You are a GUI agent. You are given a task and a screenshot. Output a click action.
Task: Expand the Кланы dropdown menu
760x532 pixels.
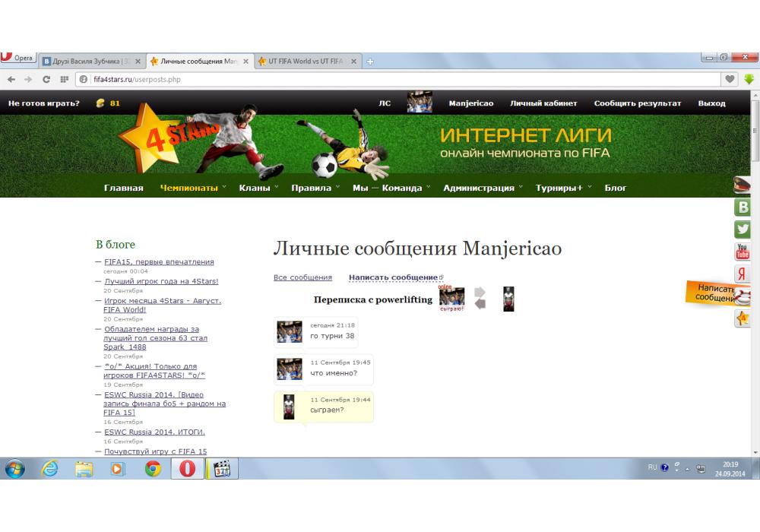click(x=255, y=188)
